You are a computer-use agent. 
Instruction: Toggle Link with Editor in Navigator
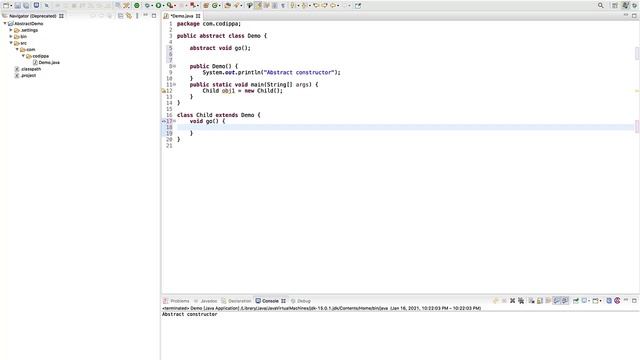[129, 16]
